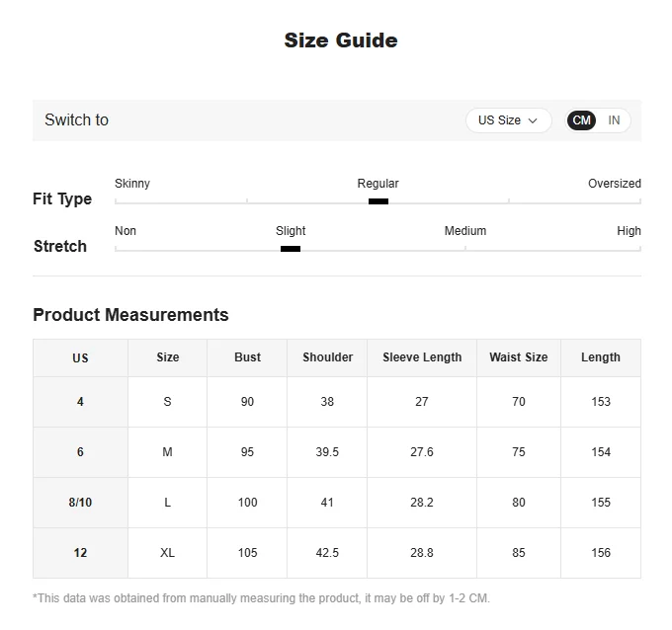Click the XL size cell
The width and height of the screenshot is (672, 630).
pyautogui.click(x=167, y=553)
